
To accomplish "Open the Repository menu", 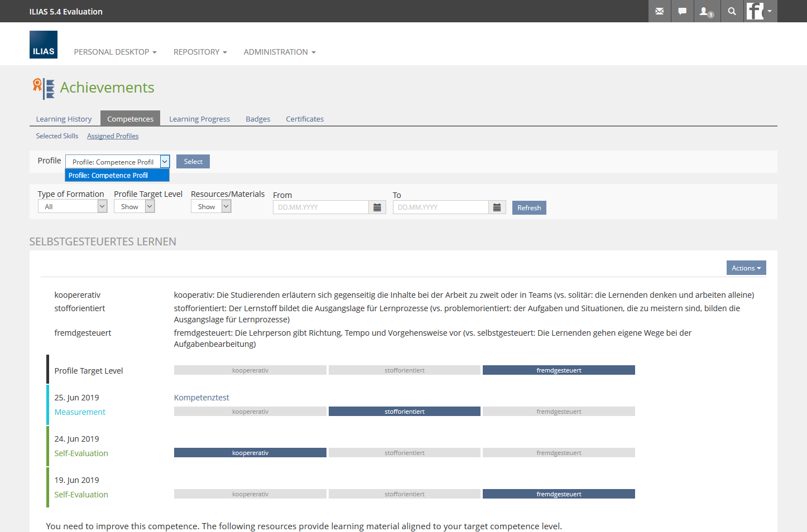I will click(x=200, y=52).
